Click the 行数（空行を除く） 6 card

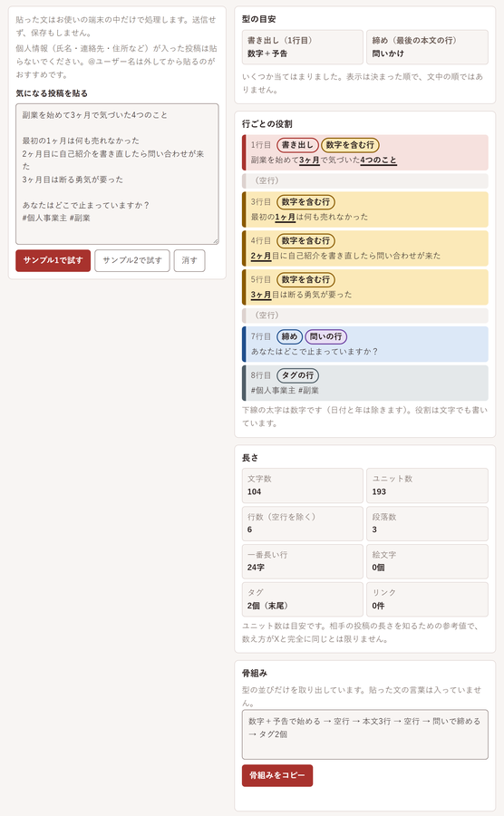click(302, 523)
